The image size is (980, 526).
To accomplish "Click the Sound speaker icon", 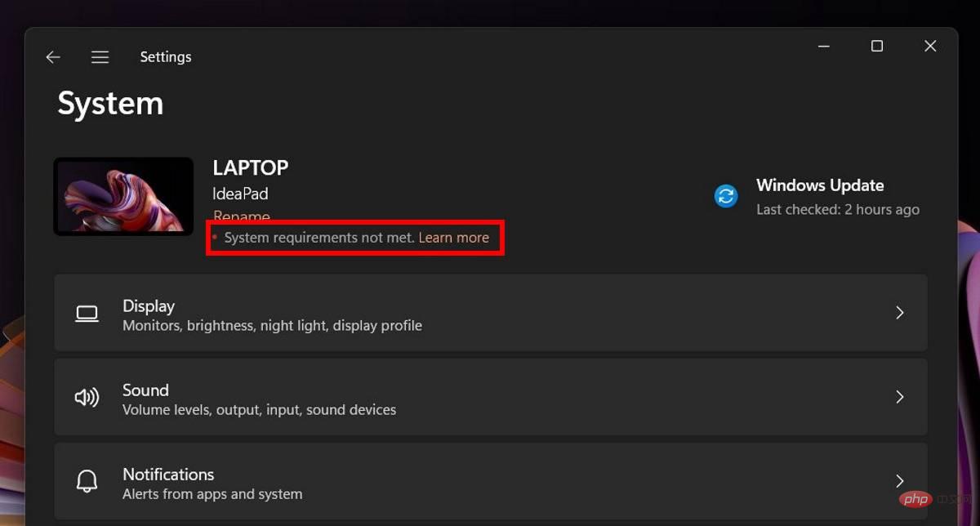I will tap(87, 398).
